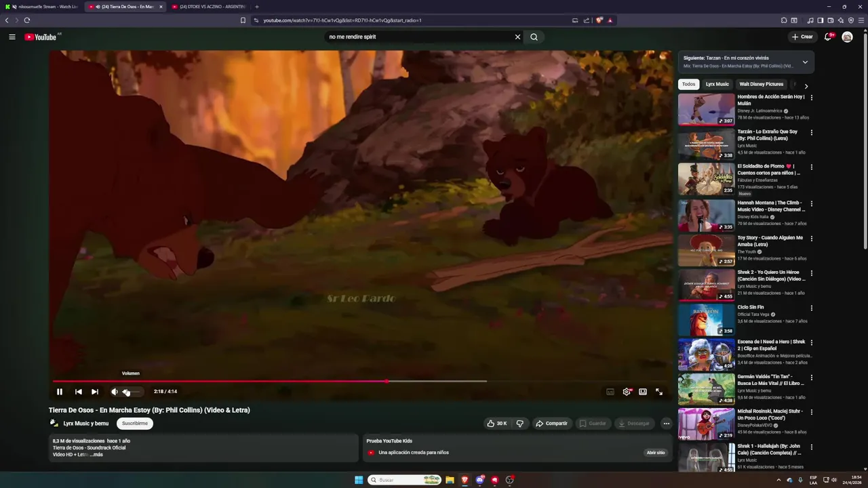Share the video via Compartir
Viewport: 868px width, 488px height.
coord(551,424)
